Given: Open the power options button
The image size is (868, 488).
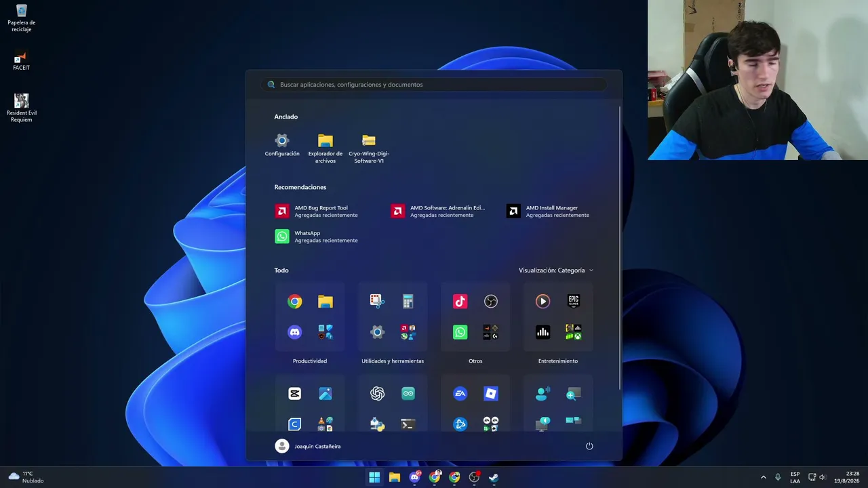Looking at the screenshot, I should pyautogui.click(x=589, y=446).
